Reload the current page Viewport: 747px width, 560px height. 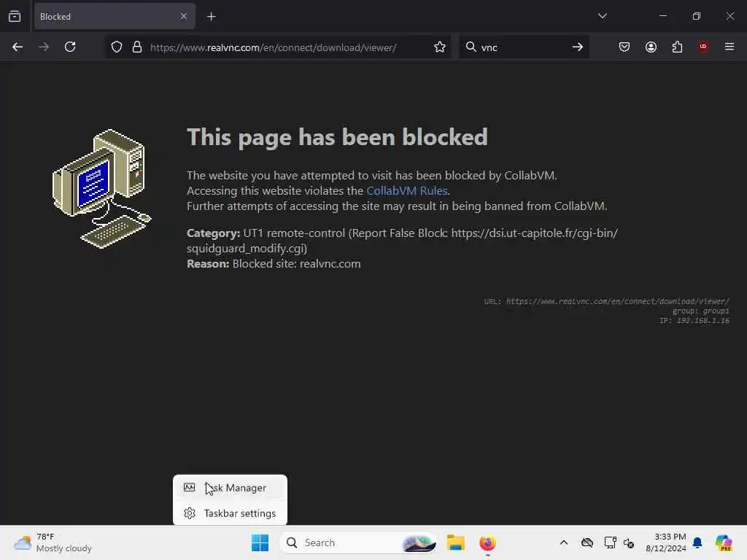click(70, 47)
